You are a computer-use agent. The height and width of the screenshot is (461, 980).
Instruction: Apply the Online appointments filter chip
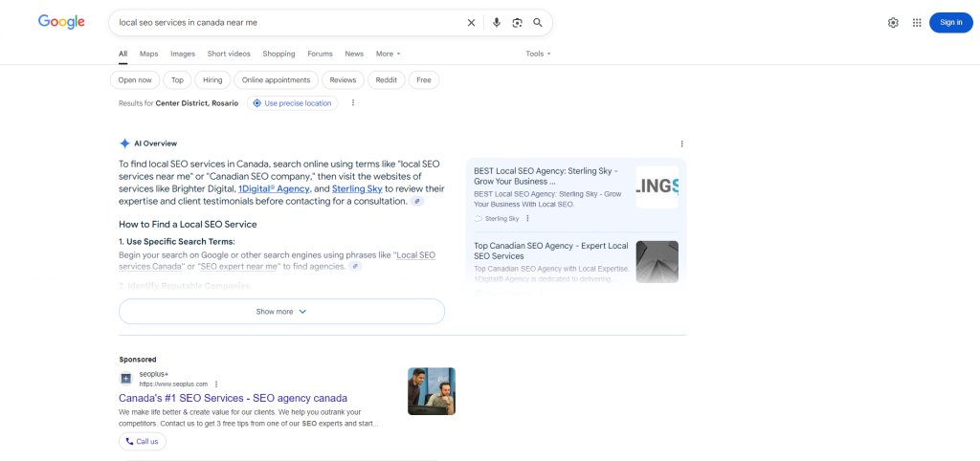pos(277,80)
